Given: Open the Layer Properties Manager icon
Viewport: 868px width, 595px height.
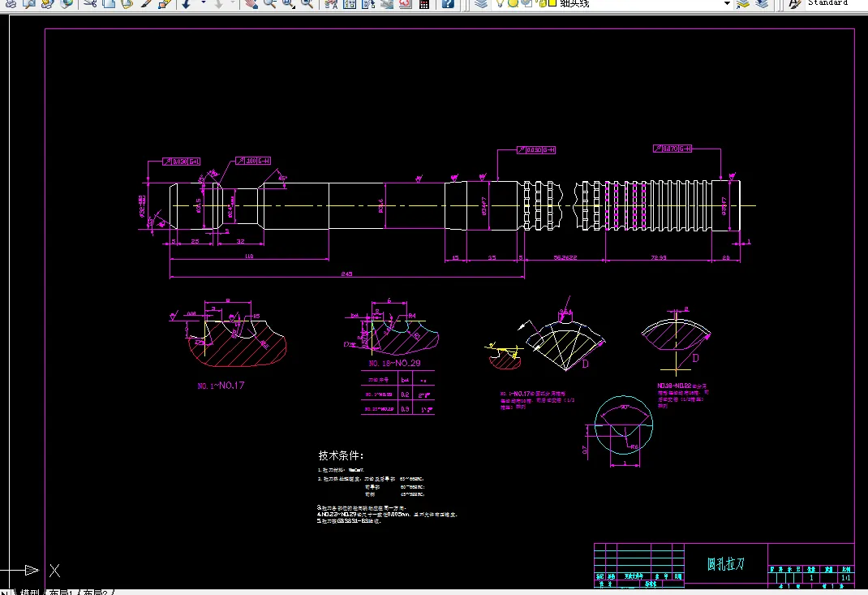Looking at the screenshot, I should (482, 3).
